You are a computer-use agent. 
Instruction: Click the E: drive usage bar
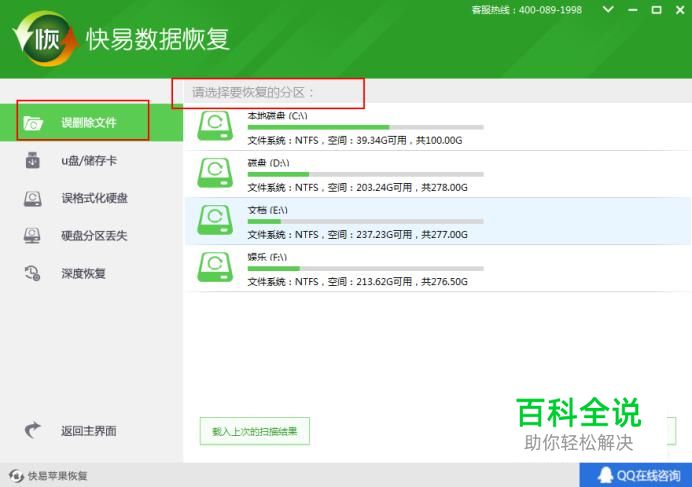365,221
